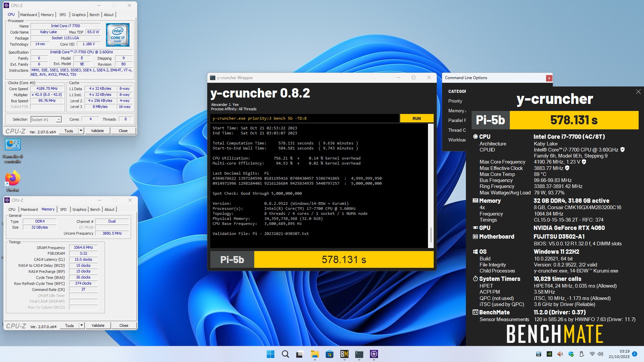The height and width of the screenshot is (362, 644).
Task: Click the CPU-Z icon in the memory window's title bar
Action: [7, 200]
